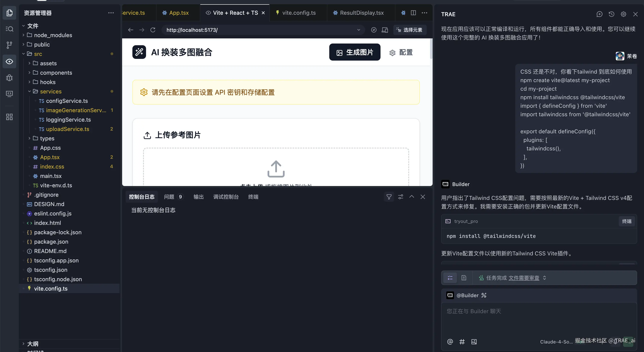Open the extensions grid icon

click(x=9, y=117)
